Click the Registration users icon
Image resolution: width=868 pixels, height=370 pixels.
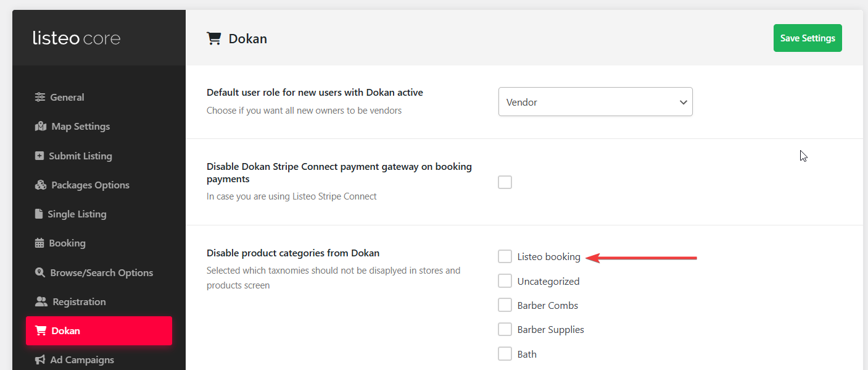coord(41,302)
